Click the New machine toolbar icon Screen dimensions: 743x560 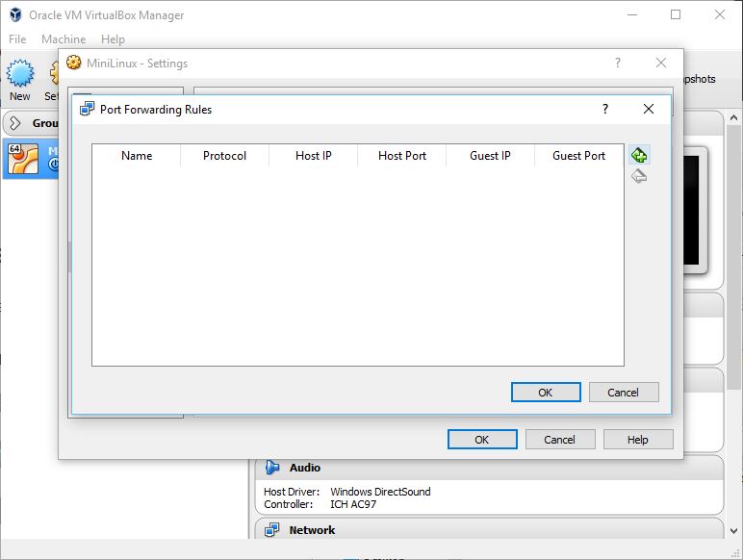(20, 73)
